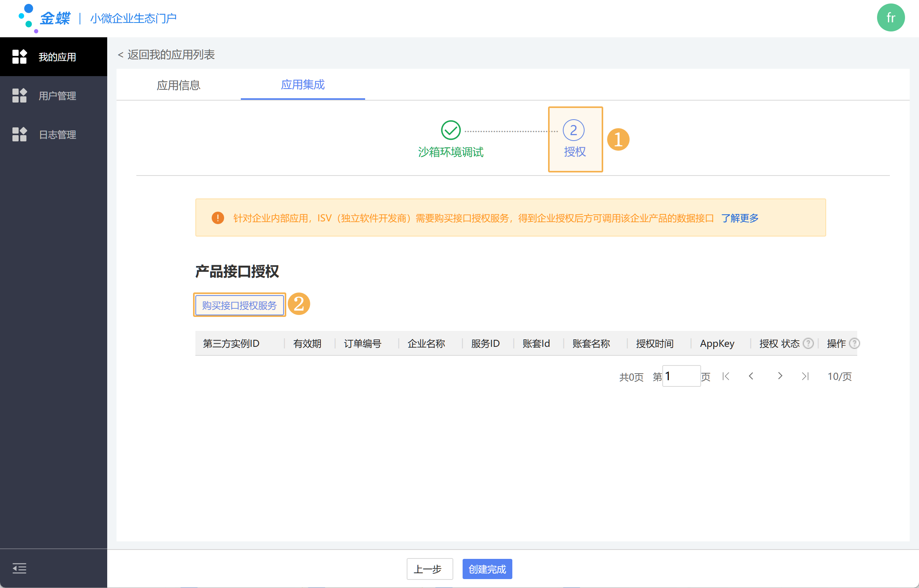Click the 用户管理 sidebar icon

[x=19, y=96]
